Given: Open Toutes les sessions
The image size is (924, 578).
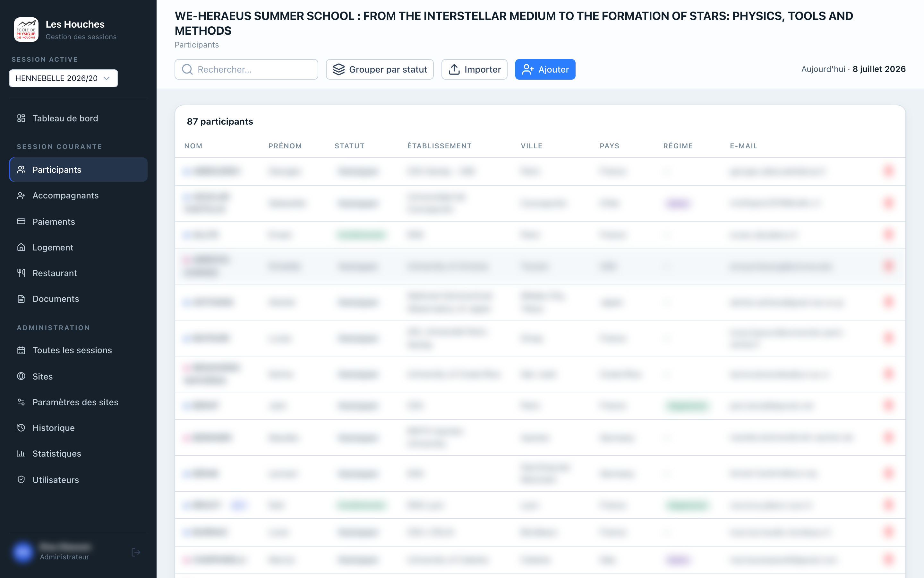Looking at the screenshot, I should tap(78, 350).
